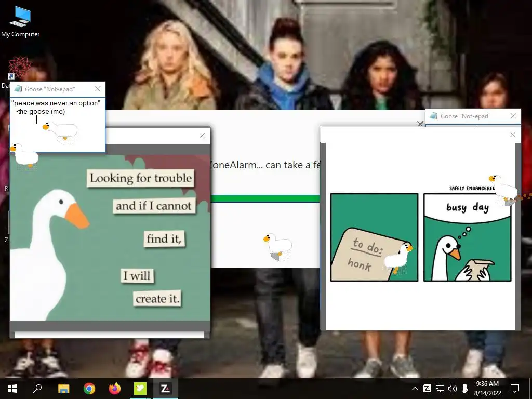This screenshot has width=532, height=399.
Task: Click goose sprite on ZoneAlarm dialog
Action: tap(278, 246)
